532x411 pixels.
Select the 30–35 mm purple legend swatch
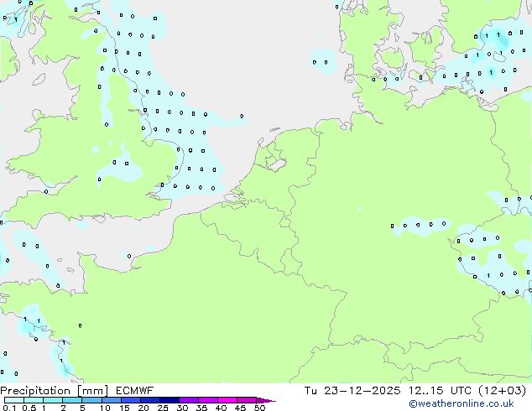point(189,400)
